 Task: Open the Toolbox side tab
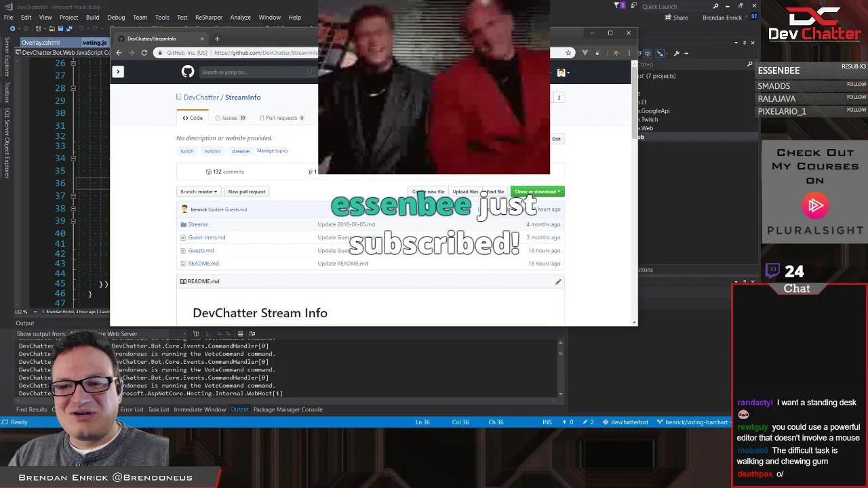(7, 93)
